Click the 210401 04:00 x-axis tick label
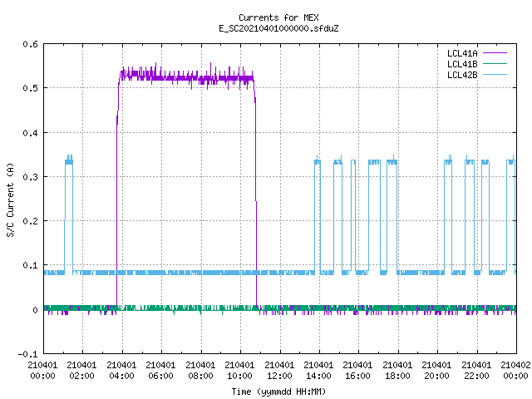The width and height of the screenshot is (532, 399). [x=121, y=371]
